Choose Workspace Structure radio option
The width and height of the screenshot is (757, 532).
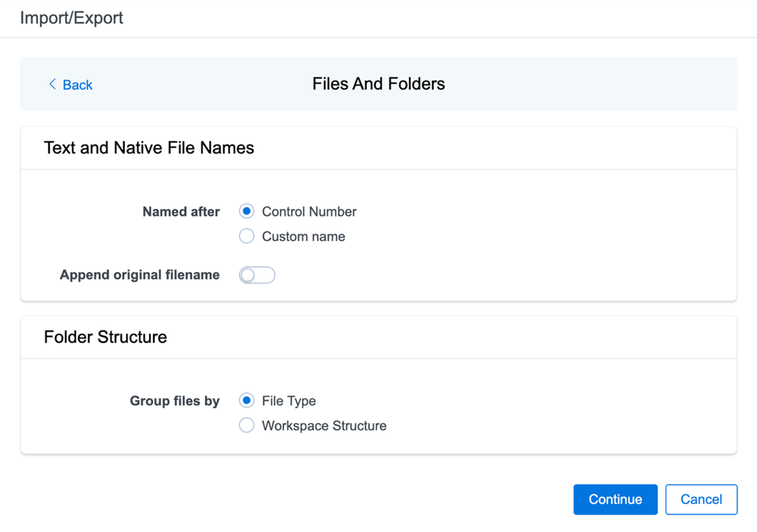pyautogui.click(x=247, y=425)
